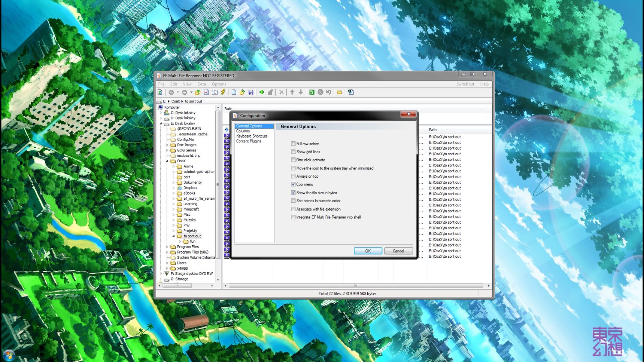Expand the Program Files folder node

pyautogui.click(x=167, y=247)
